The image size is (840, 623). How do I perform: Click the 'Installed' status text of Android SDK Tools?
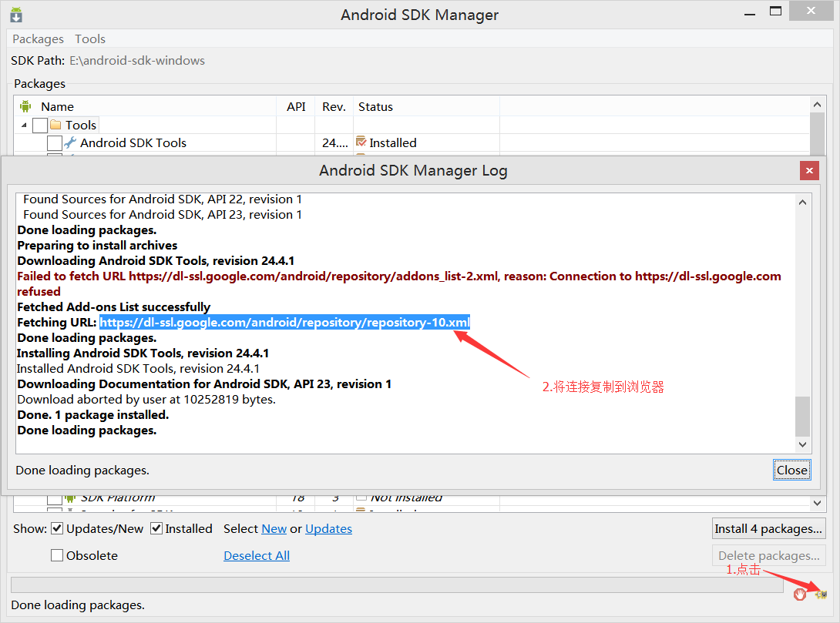(393, 143)
